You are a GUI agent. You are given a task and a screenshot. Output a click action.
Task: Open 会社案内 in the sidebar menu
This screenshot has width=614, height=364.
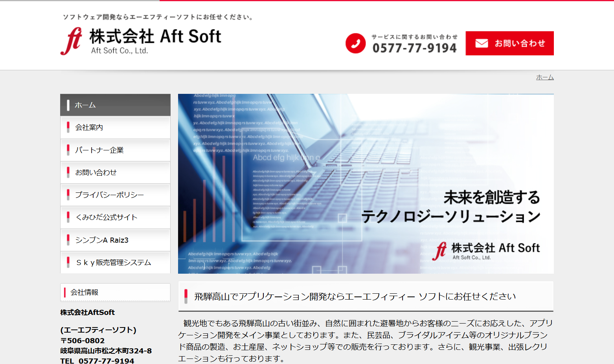pos(115,128)
